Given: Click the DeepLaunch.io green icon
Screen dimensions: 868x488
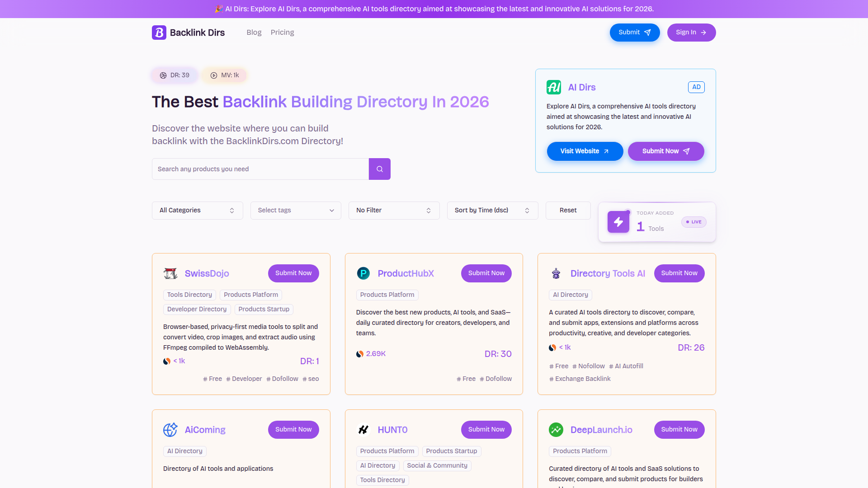Looking at the screenshot, I should click(556, 430).
